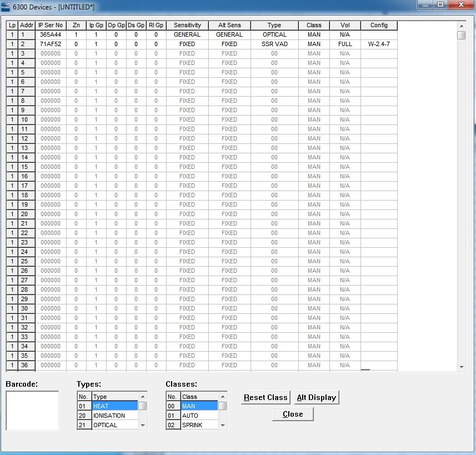Click the IP Ser No column header

[51, 25]
